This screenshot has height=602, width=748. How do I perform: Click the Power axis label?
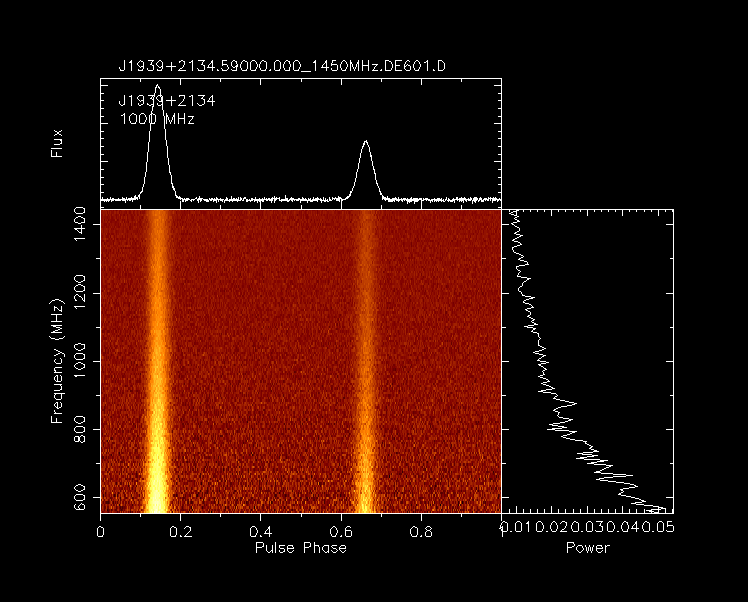588,548
